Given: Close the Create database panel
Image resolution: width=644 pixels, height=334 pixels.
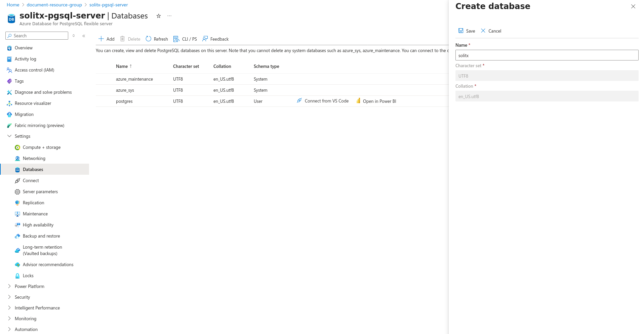Looking at the screenshot, I should coord(633,6).
